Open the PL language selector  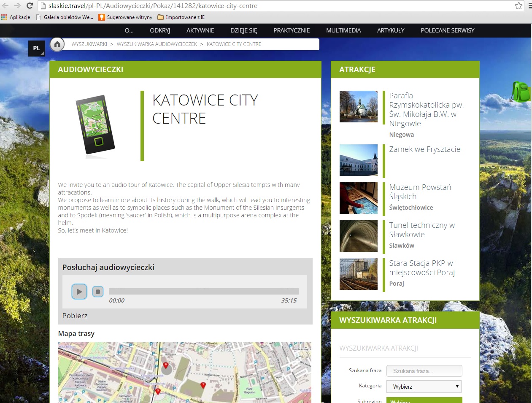point(37,49)
